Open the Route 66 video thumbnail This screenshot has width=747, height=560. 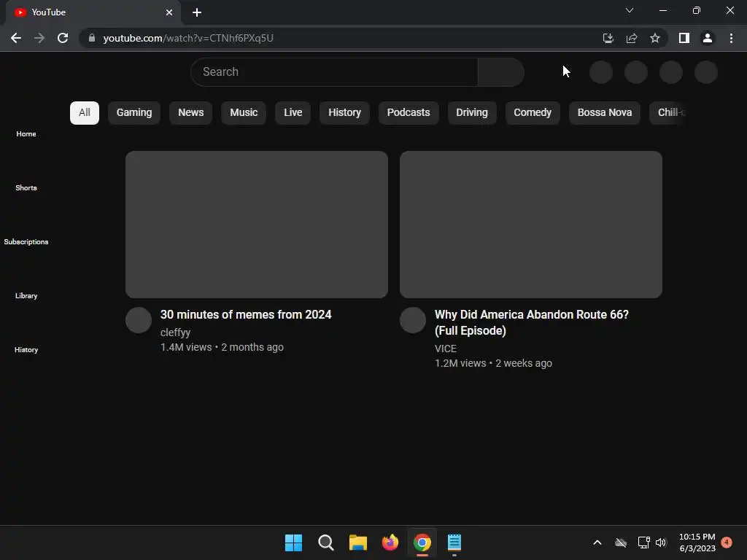(531, 225)
